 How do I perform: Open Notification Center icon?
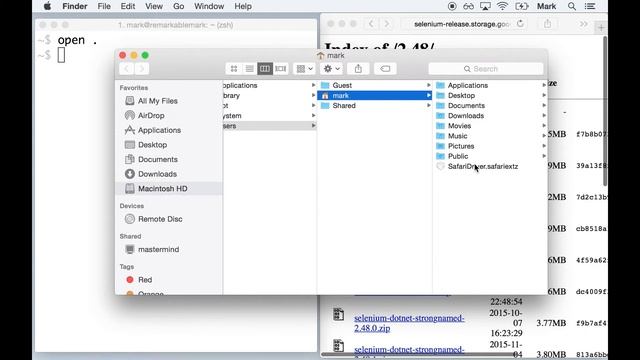point(590,6)
